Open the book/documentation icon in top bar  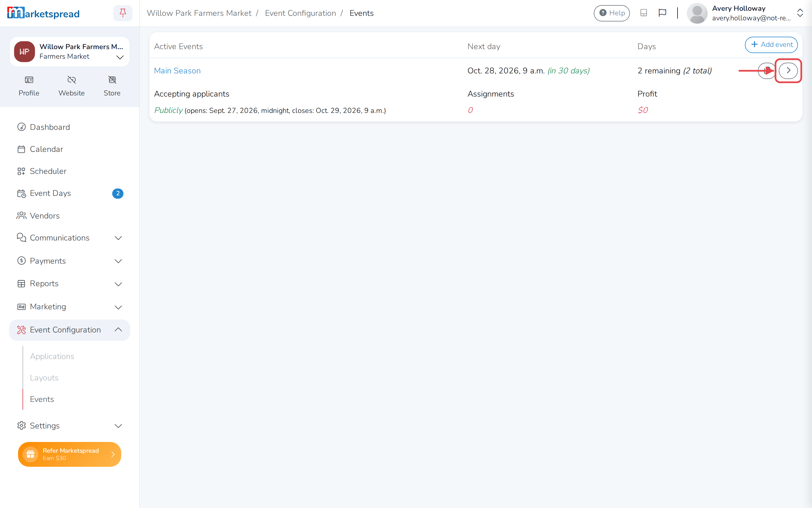pyautogui.click(x=643, y=13)
